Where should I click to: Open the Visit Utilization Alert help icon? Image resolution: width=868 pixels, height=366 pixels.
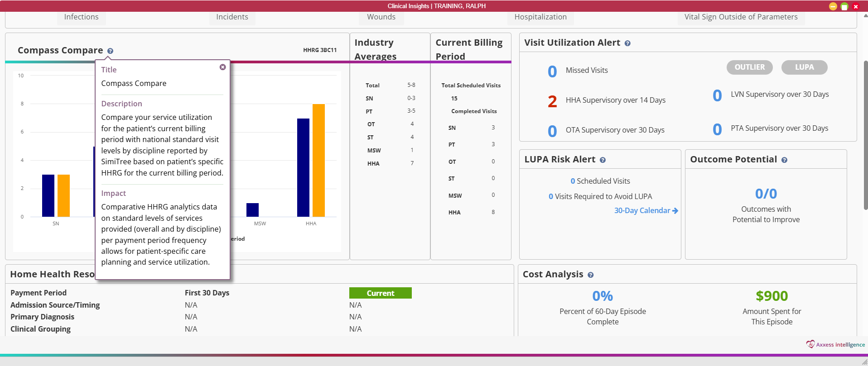coord(627,43)
